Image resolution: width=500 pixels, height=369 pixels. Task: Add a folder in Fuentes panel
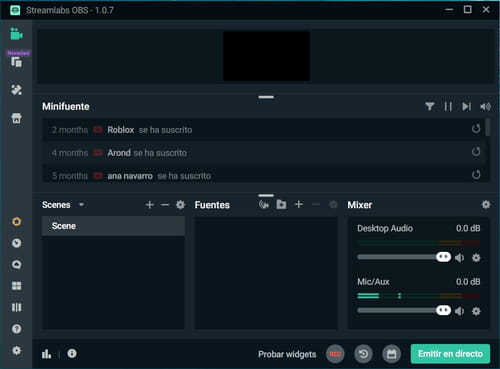click(x=281, y=204)
